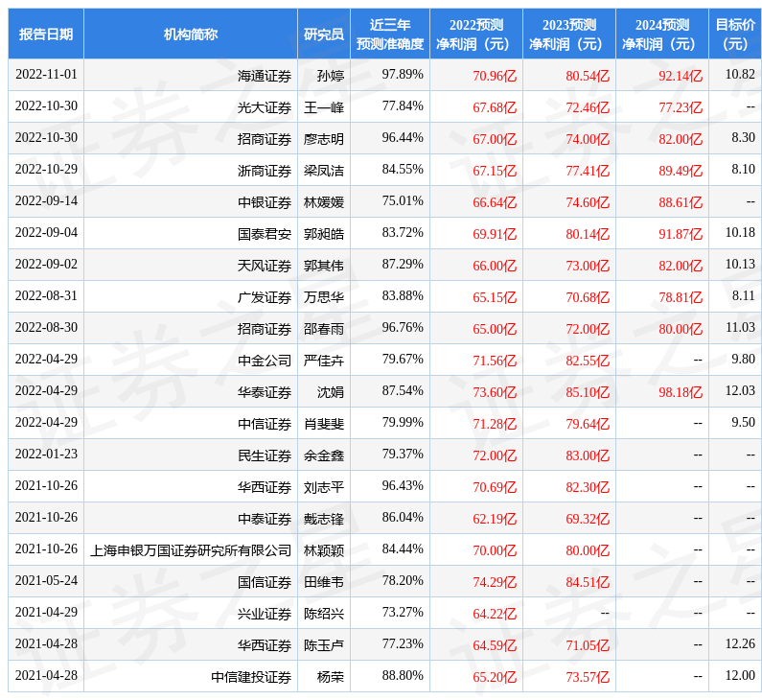
Task: Click the accuracy value 97.89%
Action: tap(403, 74)
